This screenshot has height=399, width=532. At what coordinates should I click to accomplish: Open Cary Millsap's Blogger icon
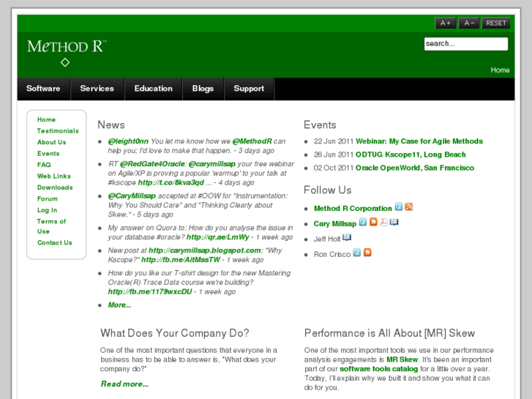pyautogui.click(x=373, y=222)
